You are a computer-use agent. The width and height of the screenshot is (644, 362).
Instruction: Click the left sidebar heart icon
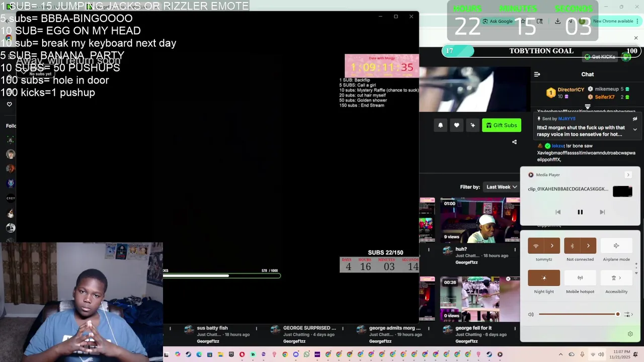9,104
